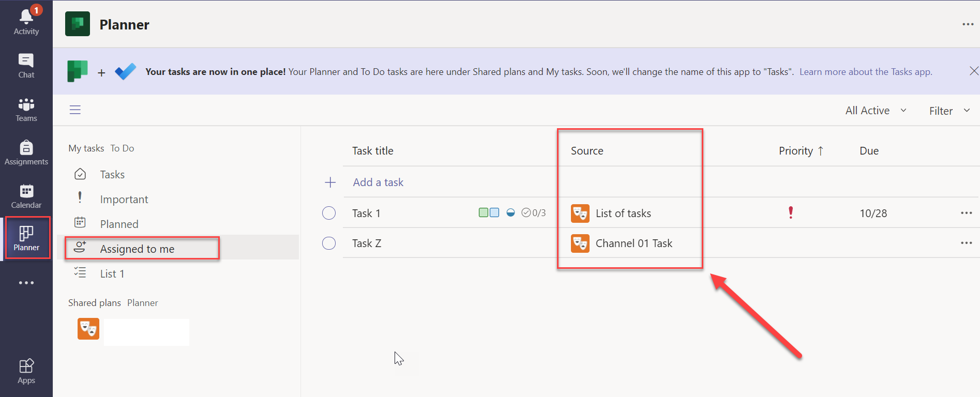
Task: Dismiss the tasks announcement banner
Action: click(x=973, y=71)
